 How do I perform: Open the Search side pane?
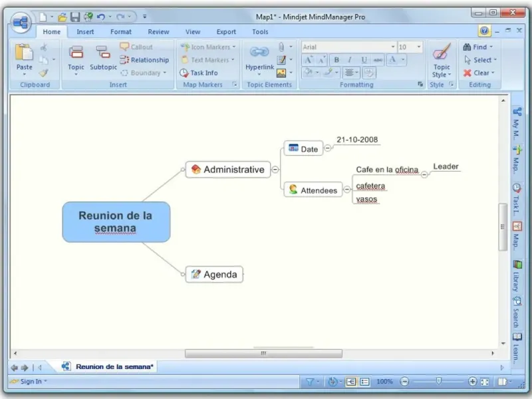(517, 313)
